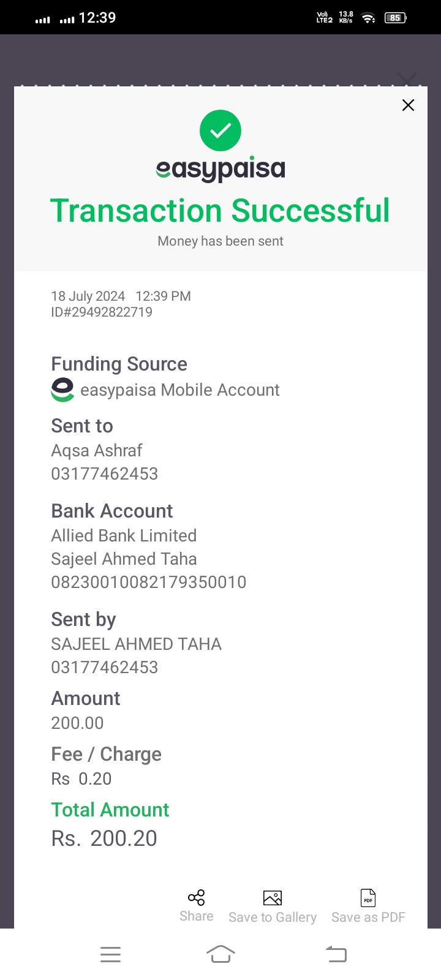Image resolution: width=441 pixels, height=980 pixels.
Task: Tap the green success checkmark icon
Action: (221, 130)
